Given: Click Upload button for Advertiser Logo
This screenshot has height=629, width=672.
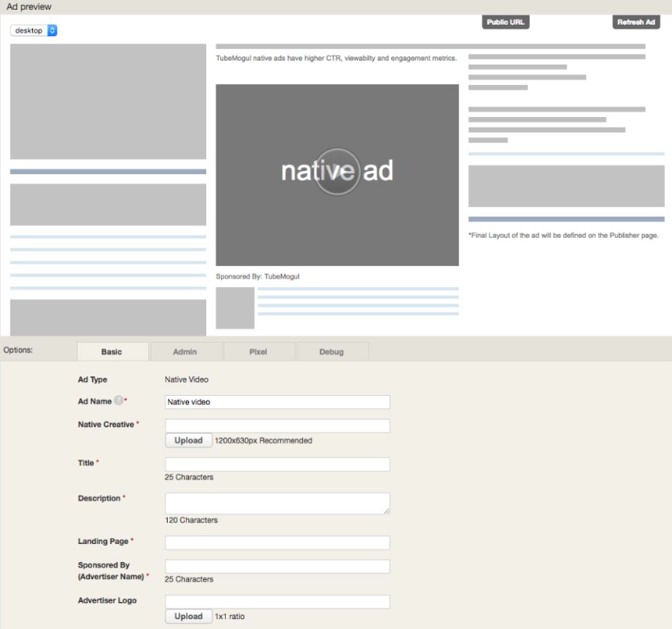Looking at the screenshot, I should tap(188, 616).
